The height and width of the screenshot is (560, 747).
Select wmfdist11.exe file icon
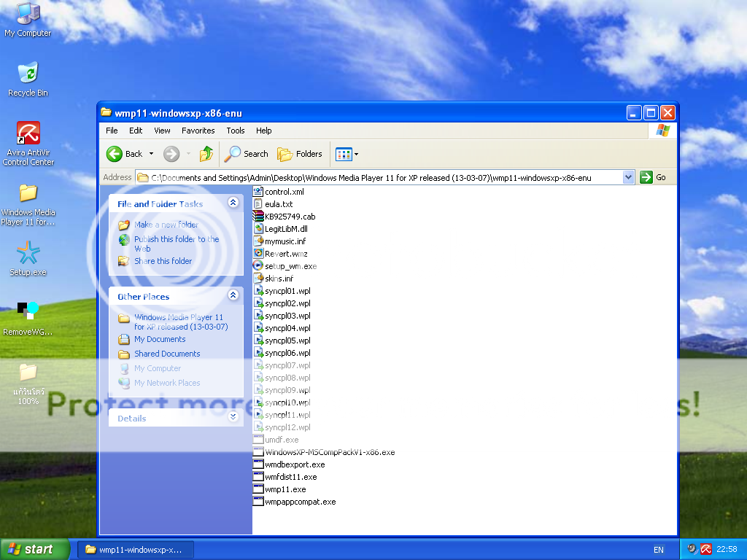[258, 477]
